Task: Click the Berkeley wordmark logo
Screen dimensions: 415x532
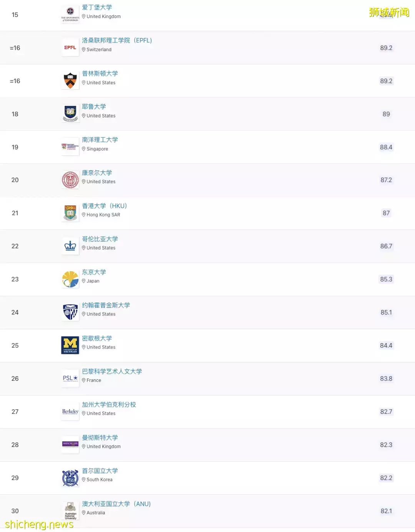Action: click(70, 412)
